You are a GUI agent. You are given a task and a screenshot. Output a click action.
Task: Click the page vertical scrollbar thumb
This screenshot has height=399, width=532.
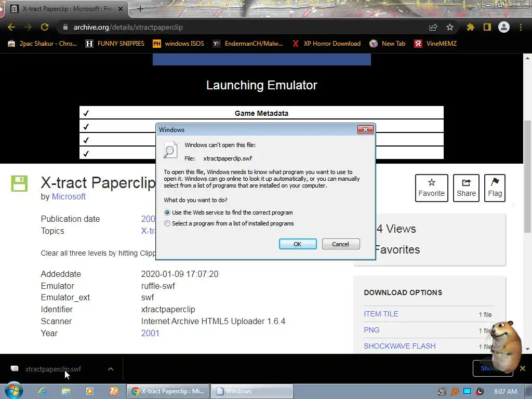[x=527, y=177]
